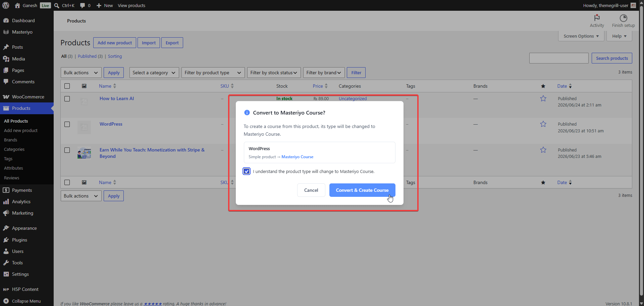The image size is (644, 306).
Task: Cancel the convert course dialog
Action: pyautogui.click(x=311, y=190)
